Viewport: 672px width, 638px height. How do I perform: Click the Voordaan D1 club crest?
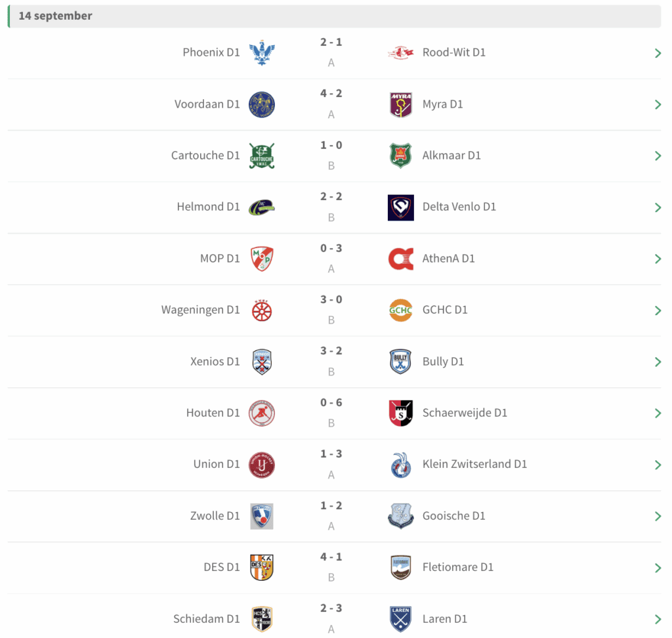[262, 104]
